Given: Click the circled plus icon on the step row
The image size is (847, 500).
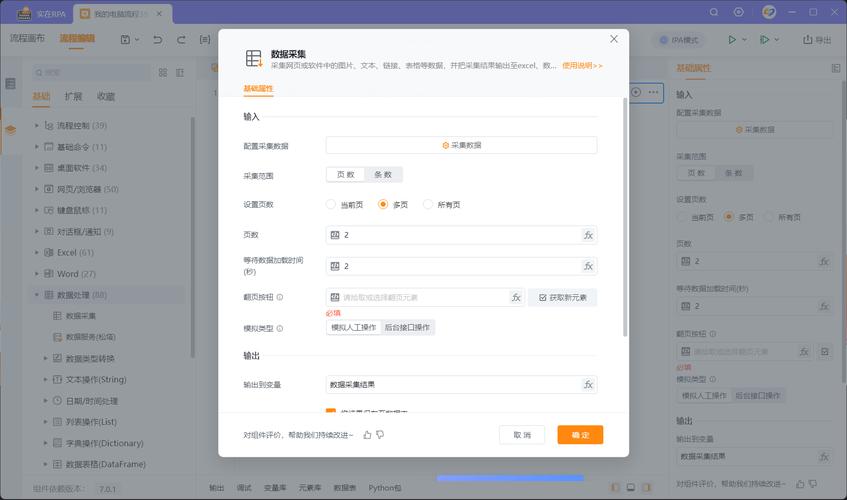Looking at the screenshot, I should 636,92.
